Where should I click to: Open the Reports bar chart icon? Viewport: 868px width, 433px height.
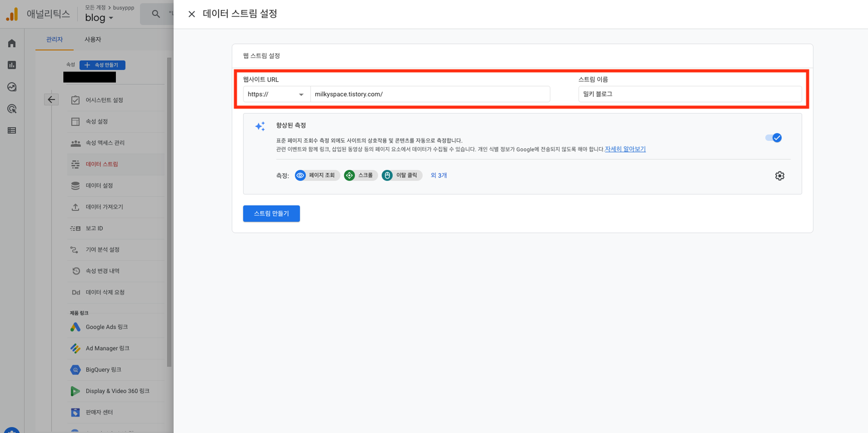[12, 65]
